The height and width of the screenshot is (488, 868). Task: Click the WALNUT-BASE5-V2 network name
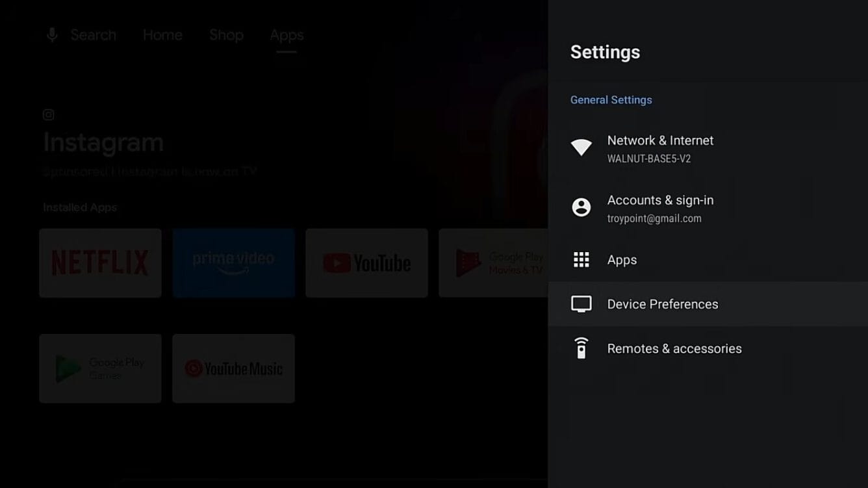(648, 159)
